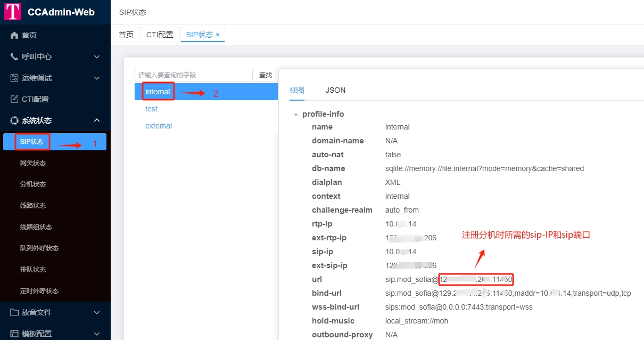The image size is (644, 340).
Task: Click the 模板配置 sidebar icon
Action: [x=14, y=334]
